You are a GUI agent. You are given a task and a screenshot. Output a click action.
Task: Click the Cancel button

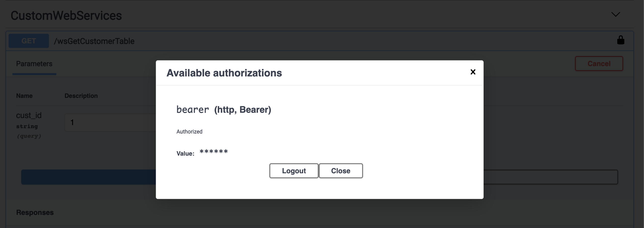(x=599, y=64)
